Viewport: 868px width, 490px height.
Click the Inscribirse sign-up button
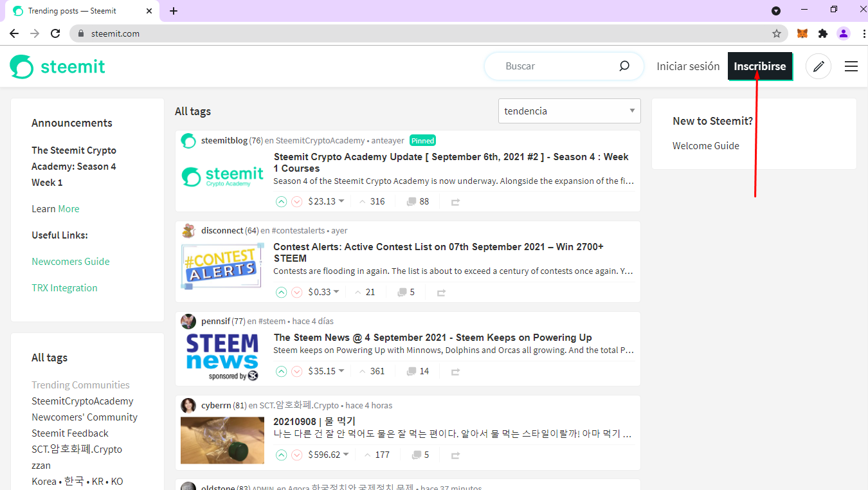tap(760, 66)
